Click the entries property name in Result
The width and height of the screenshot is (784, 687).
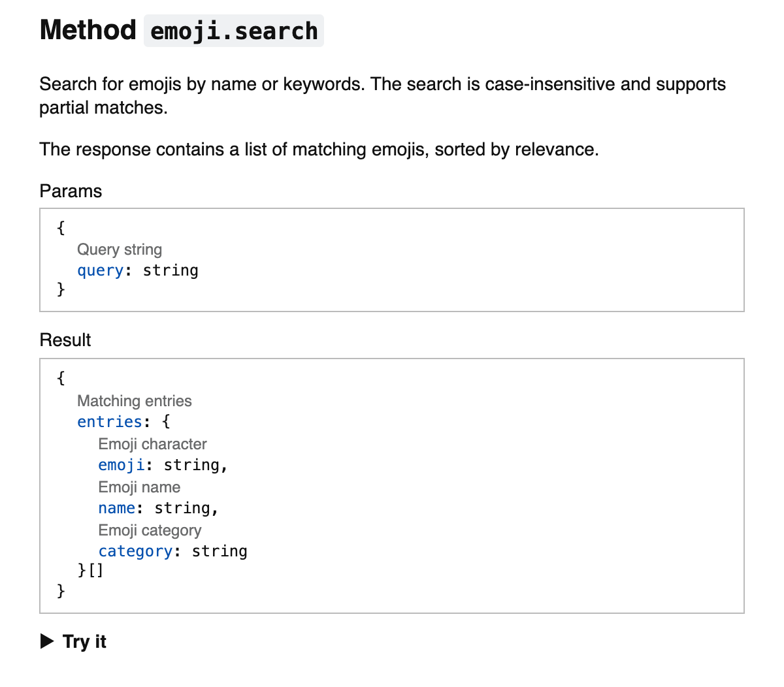pos(109,422)
